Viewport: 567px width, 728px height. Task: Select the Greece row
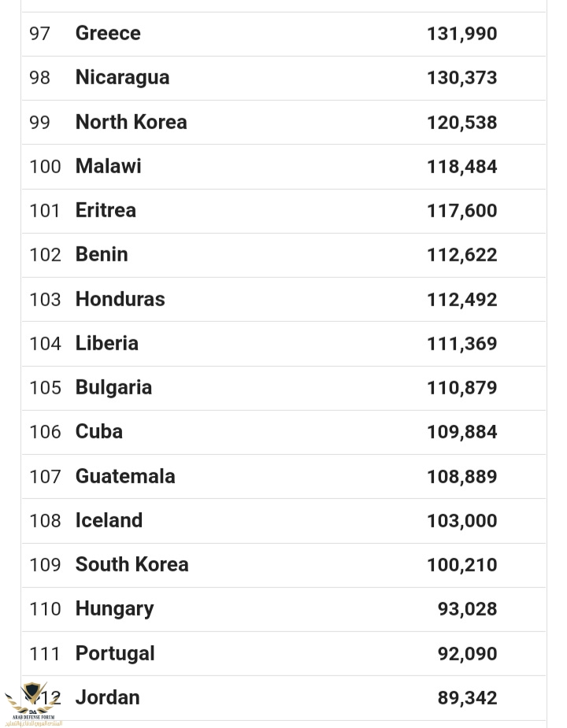283,35
